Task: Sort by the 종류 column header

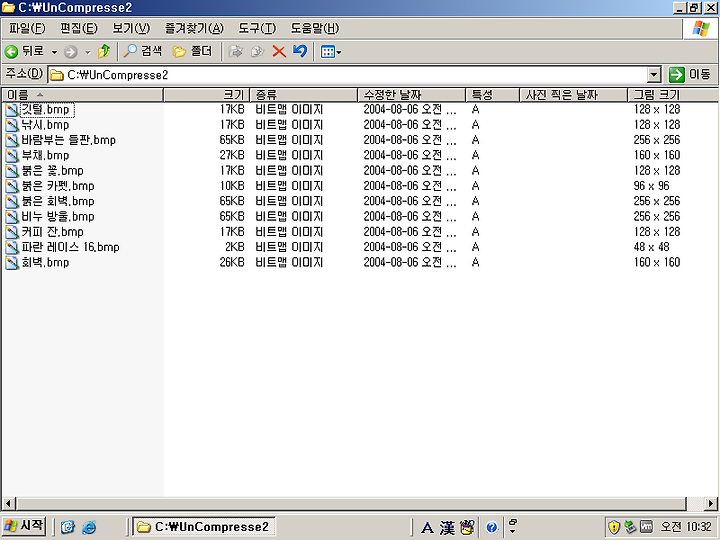Action: (303, 95)
